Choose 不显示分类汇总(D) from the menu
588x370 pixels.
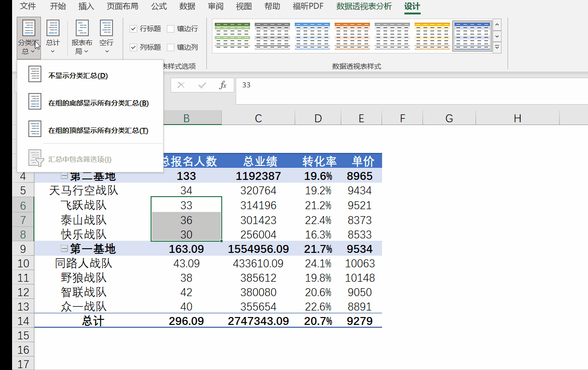tap(90, 76)
